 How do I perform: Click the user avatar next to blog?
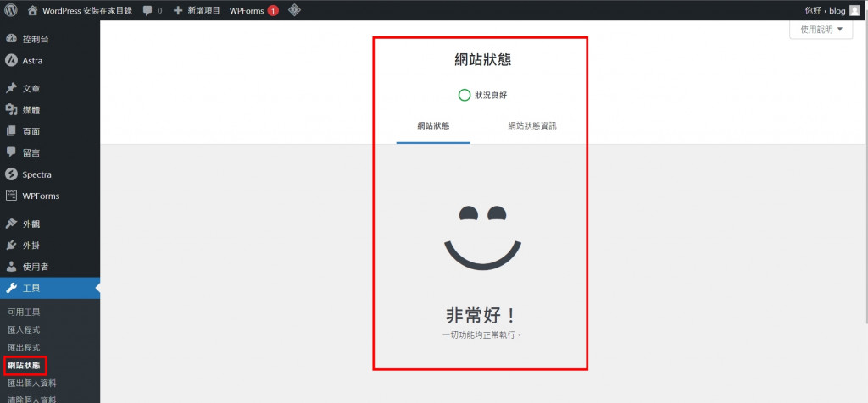[x=854, y=10]
